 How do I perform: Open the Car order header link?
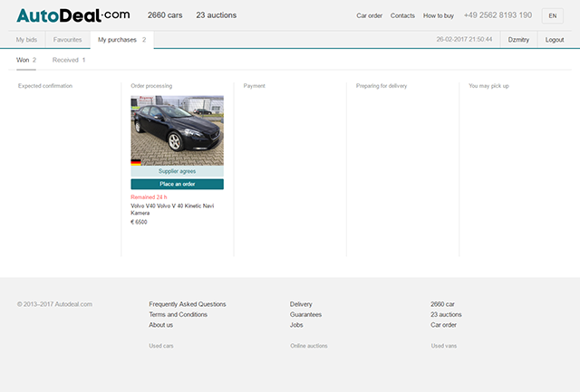[370, 15]
